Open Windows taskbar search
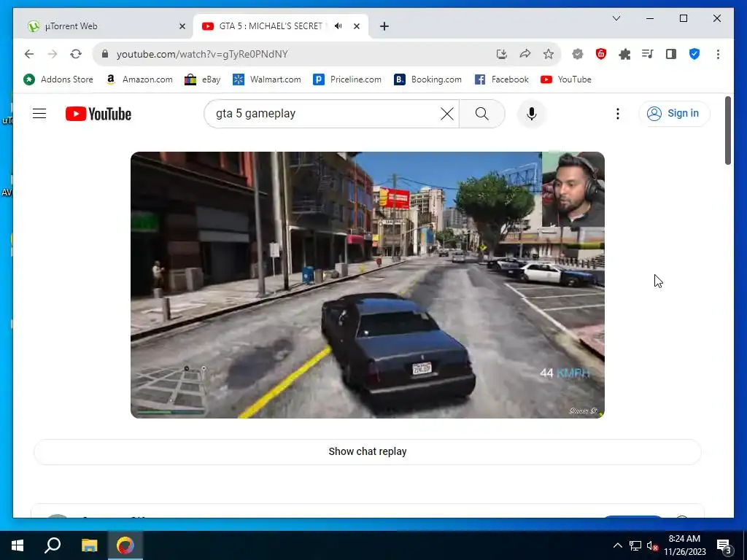Screen dimensions: 747x560 tap(53, 545)
